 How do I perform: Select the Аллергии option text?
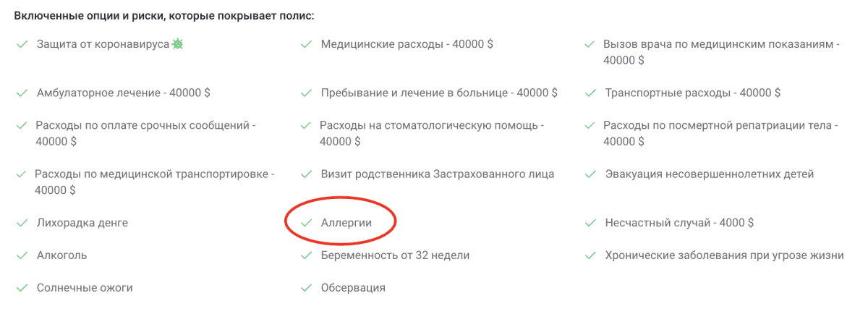pos(346,223)
